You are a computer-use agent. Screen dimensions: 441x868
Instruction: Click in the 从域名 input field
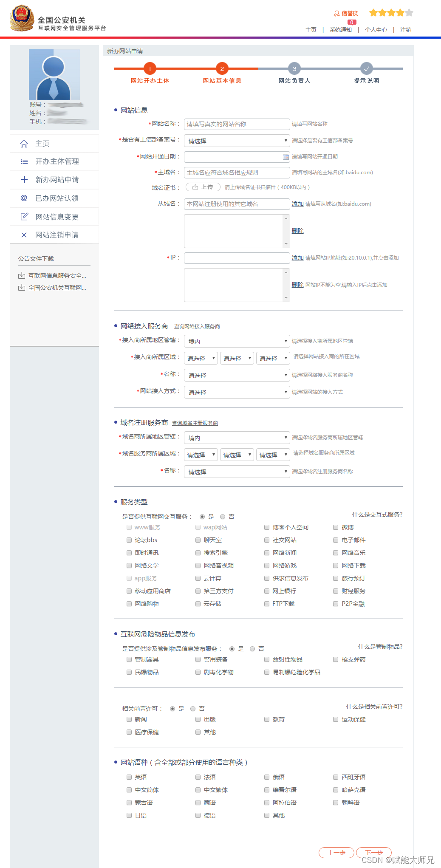click(237, 204)
